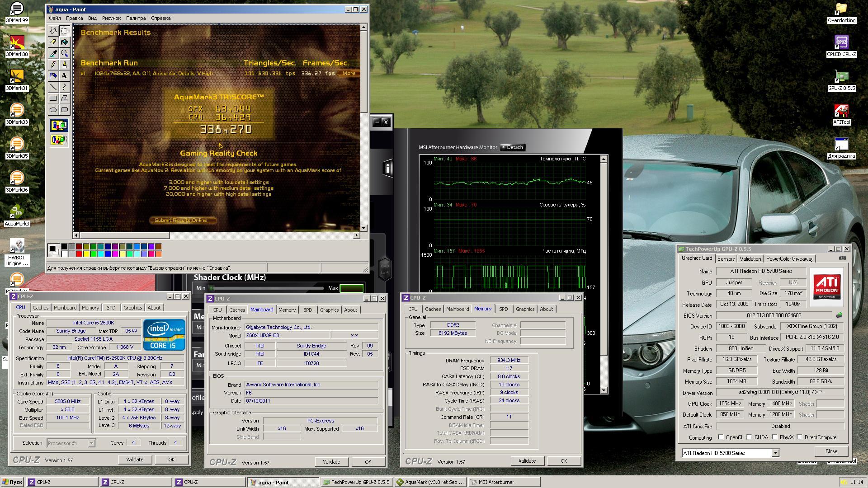Enable transparent selection mode in Paint options
868x488 pixels.
click(x=59, y=140)
